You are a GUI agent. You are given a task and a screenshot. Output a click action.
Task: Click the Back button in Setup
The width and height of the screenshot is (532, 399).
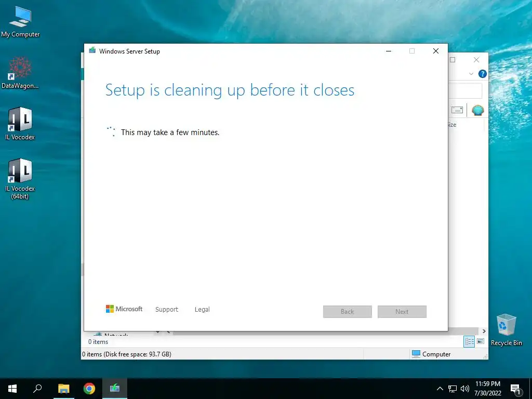click(348, 312)
